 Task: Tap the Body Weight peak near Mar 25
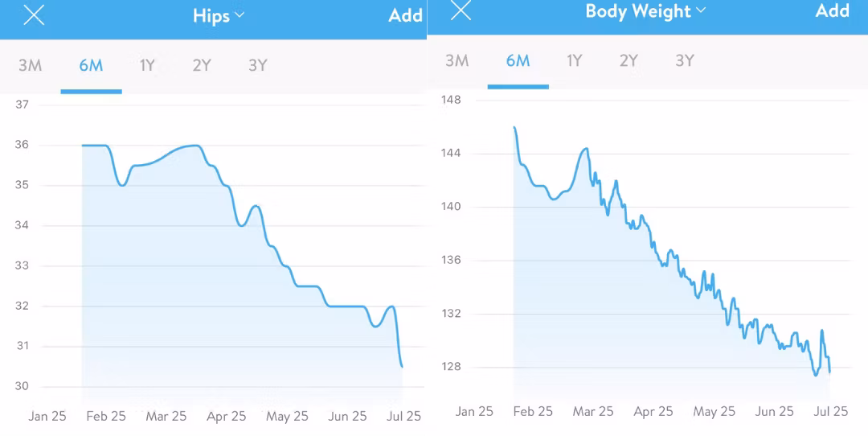586,149
